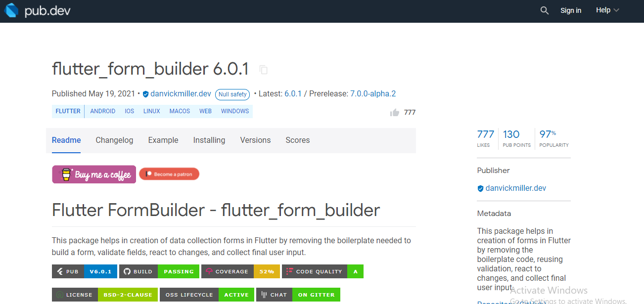Click the chat on Gitter badge

298,295
